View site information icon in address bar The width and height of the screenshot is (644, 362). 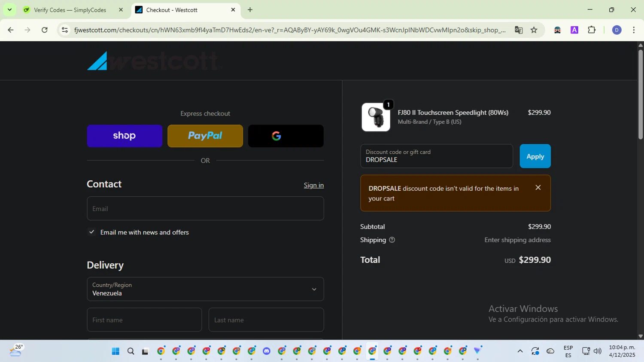pos(65,30)
